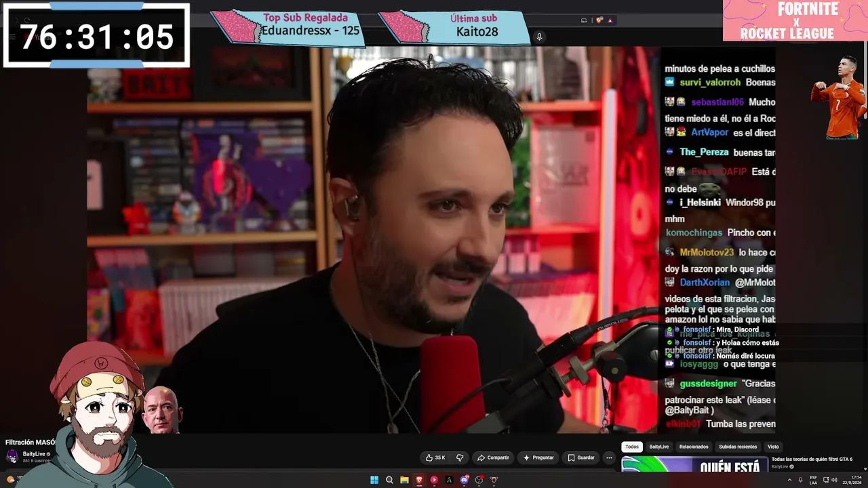The height and width of the screenshot is (488, 868).
Task: Select the BaityLive filter chip
Action: coord(659,447)
